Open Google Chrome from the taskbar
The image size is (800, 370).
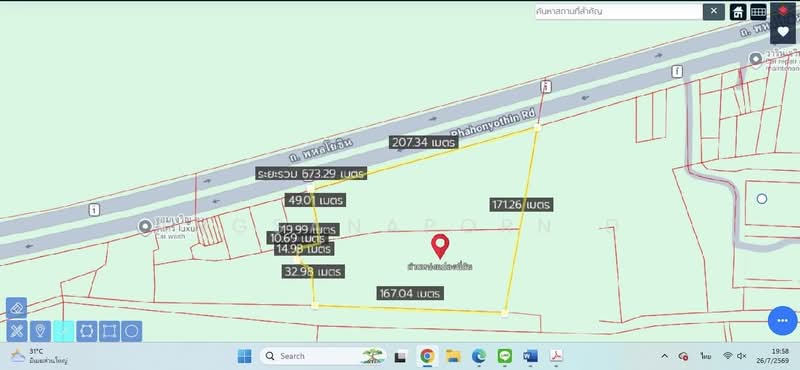coord(427,356)
